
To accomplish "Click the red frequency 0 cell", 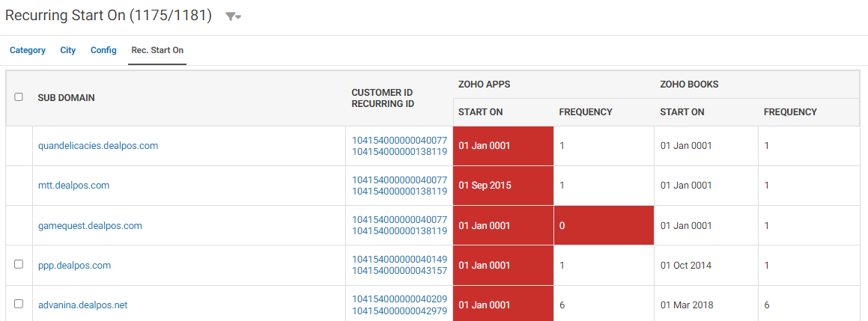I will [x=604, y=226].
